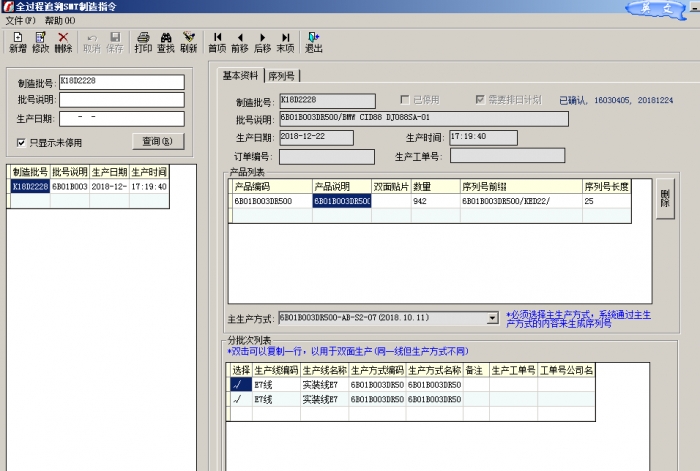The image size is (700, 471).
Task: Click the 选择 column header in batch list
Action: (242, 370)
